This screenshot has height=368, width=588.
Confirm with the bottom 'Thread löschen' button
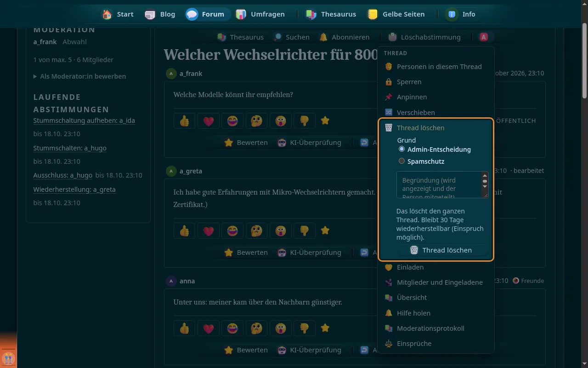[441, 250]
